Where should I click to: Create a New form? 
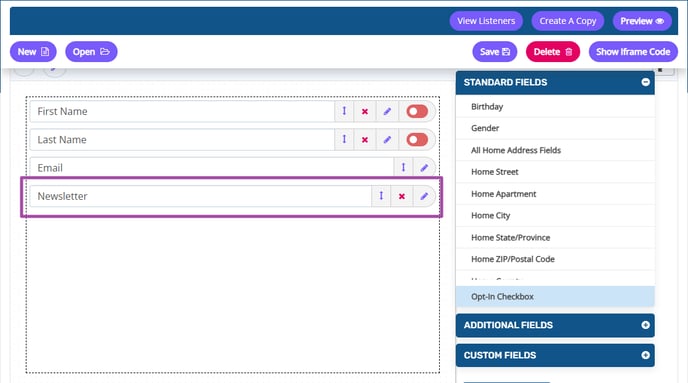pos(33,52)
